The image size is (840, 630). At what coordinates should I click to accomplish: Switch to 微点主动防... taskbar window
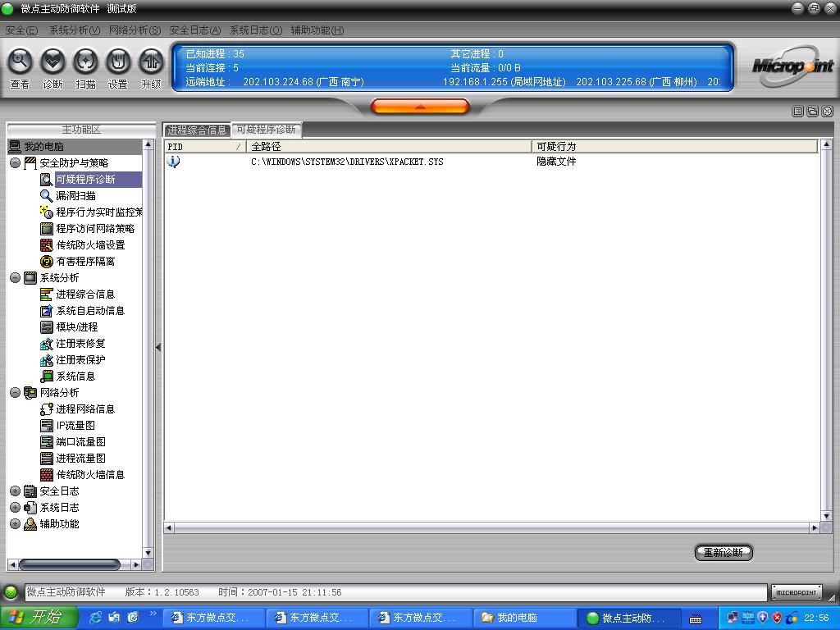(x=631, y=618)
